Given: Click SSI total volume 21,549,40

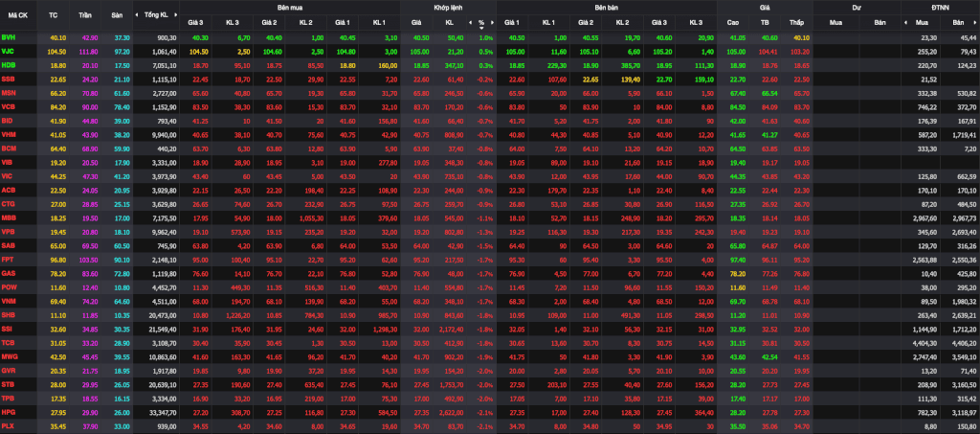Looking at the screenshot, I should point(163,328).
